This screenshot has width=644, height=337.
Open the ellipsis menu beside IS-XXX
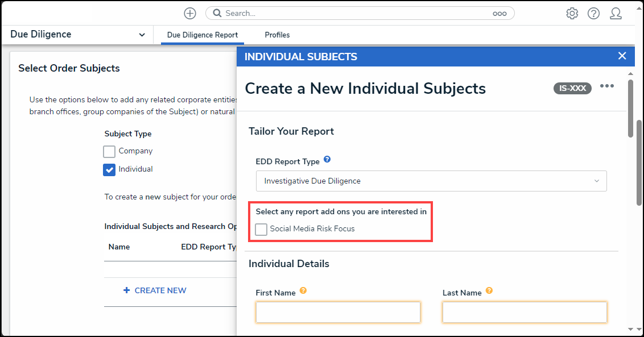pyautogui.click(x=606, y=86)
